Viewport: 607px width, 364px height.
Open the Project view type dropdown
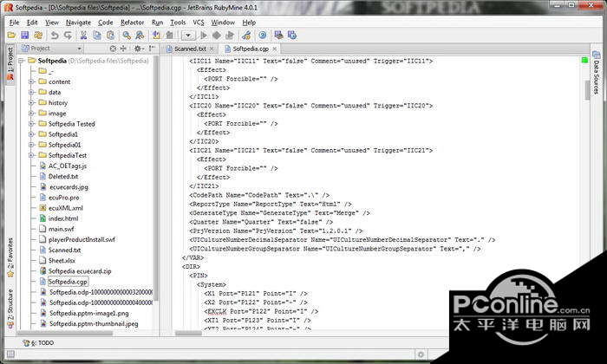[x=51, y=49]
